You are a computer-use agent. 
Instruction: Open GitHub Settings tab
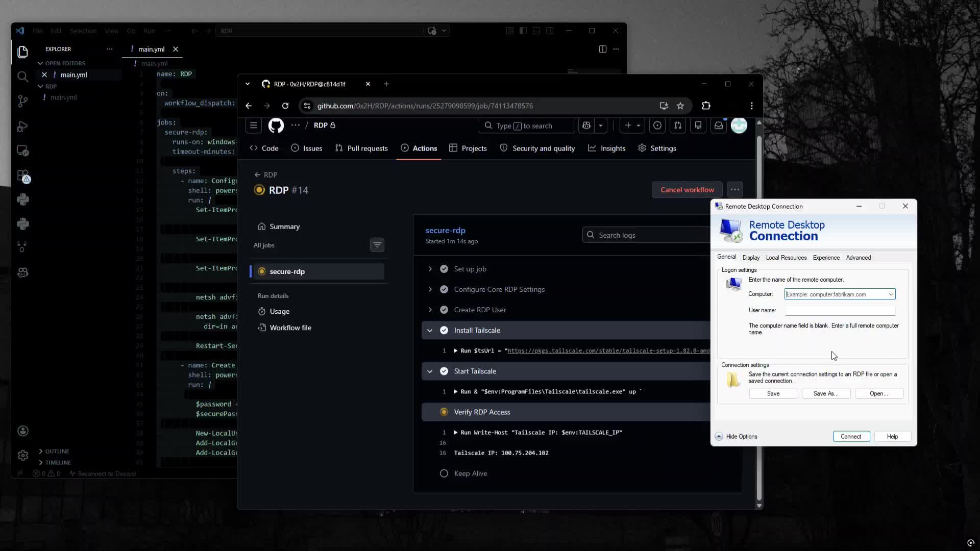(x=657, y=148)
